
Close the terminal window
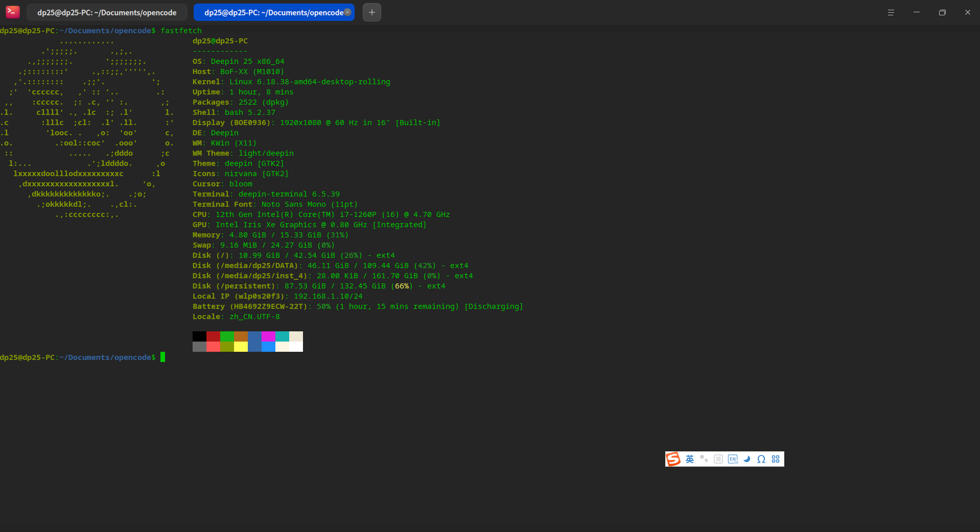[x=967, y=12]
